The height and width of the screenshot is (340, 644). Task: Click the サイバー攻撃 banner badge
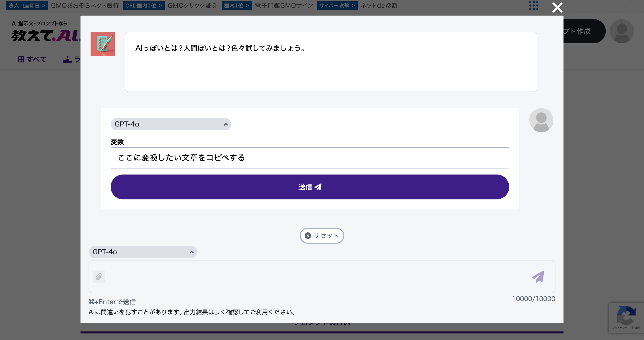click(337, 6)
